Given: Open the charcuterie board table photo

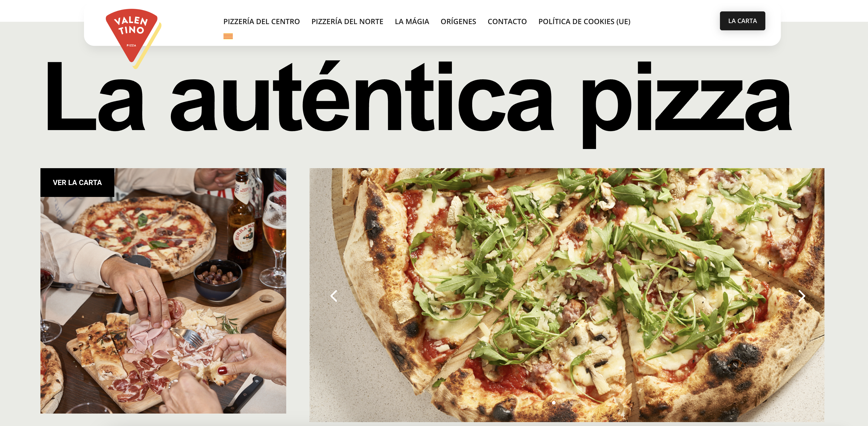Looking at the screenshot, I should (x=163, y=291).
